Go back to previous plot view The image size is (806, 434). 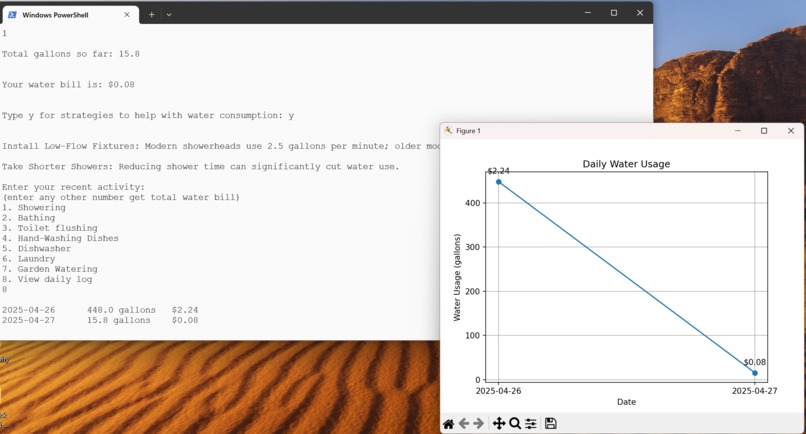click(x=464, y=424)
